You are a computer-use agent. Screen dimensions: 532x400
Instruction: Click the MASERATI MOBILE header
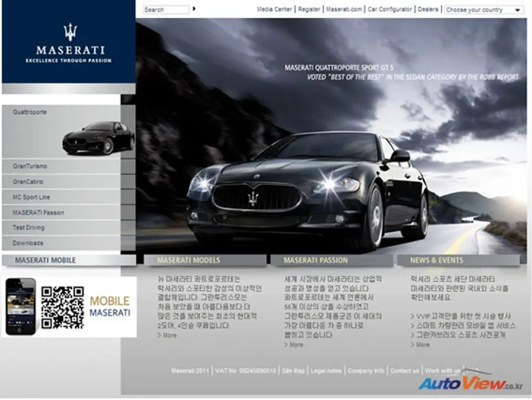(x=69, y=260)
